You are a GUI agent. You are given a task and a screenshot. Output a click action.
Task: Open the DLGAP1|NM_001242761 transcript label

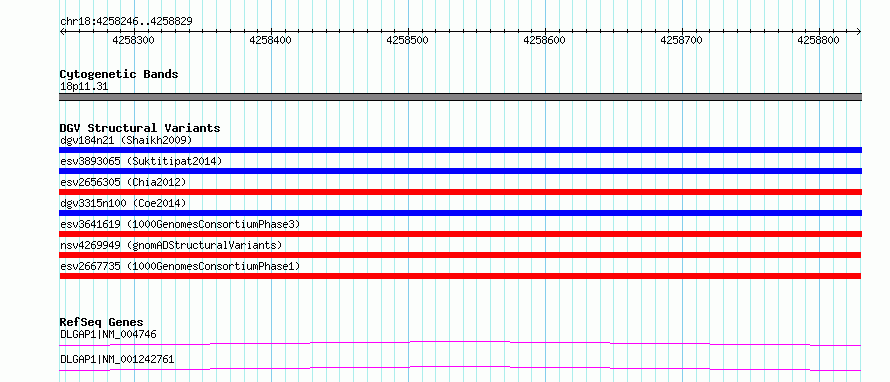point(117,359)
